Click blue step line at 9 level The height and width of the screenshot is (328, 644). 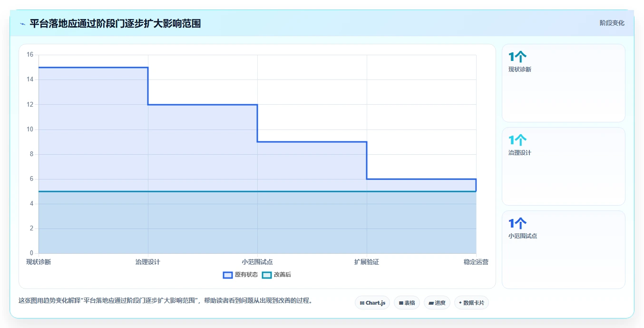pyautogui.click(x=312, y=142)
